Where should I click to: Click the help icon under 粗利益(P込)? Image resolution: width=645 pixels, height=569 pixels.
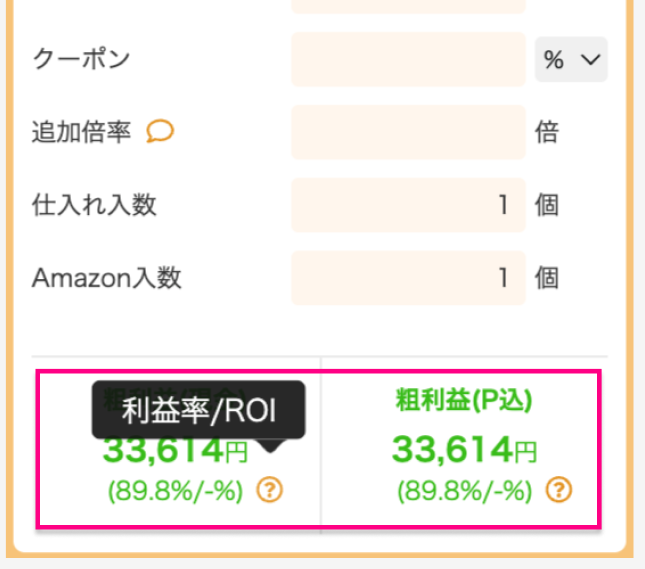(x=559, y=490)
